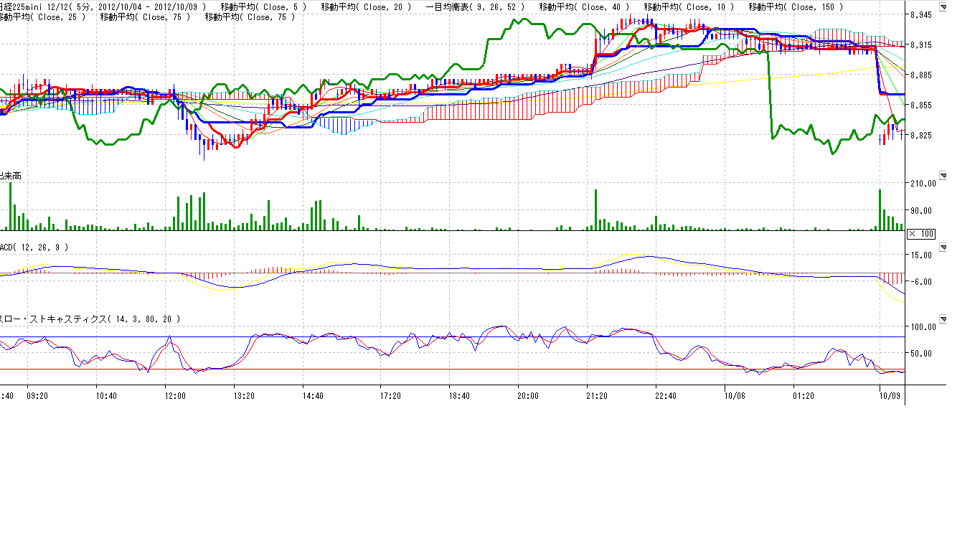
Task: Expand the MACD panel dropdown arrow
Action: (943, 248)
